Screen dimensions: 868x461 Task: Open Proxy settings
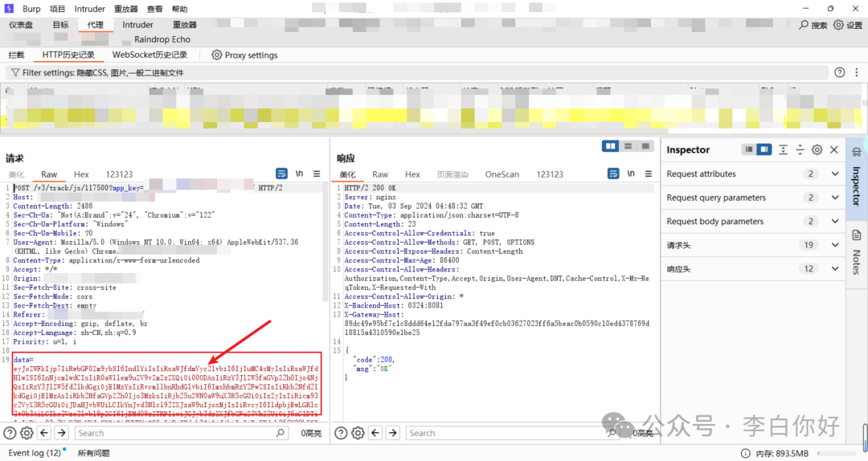pyautogui.click(x=244, y=55)
